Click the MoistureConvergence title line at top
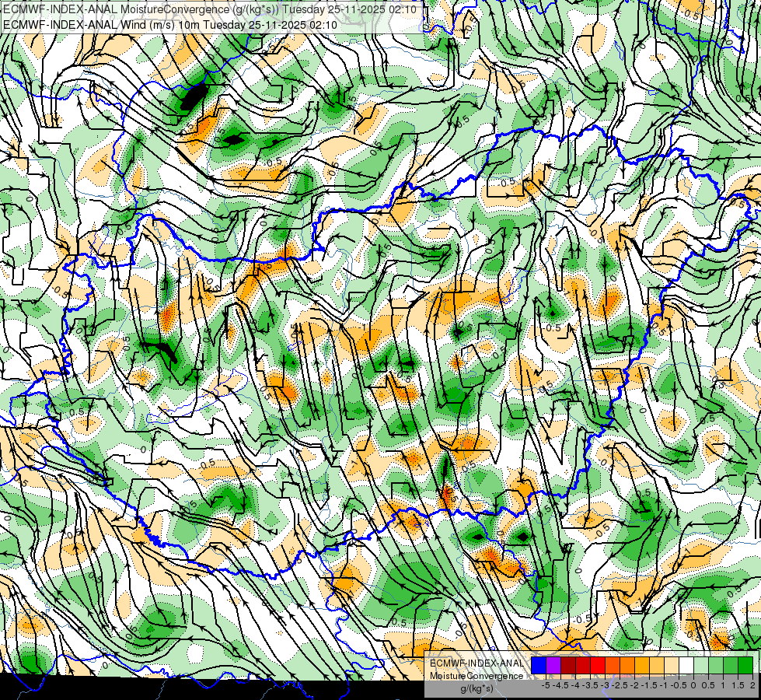The image size is (761, 700). [209, 9]
